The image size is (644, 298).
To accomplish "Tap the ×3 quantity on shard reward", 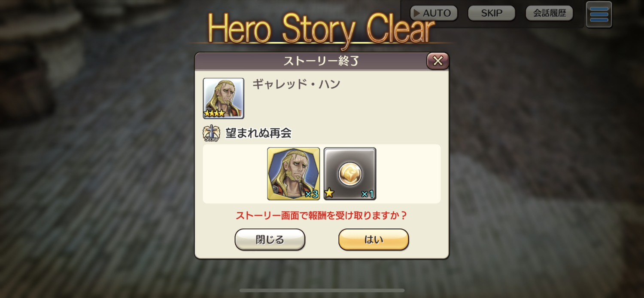I will pyautogui.click(x=311, y=194).
